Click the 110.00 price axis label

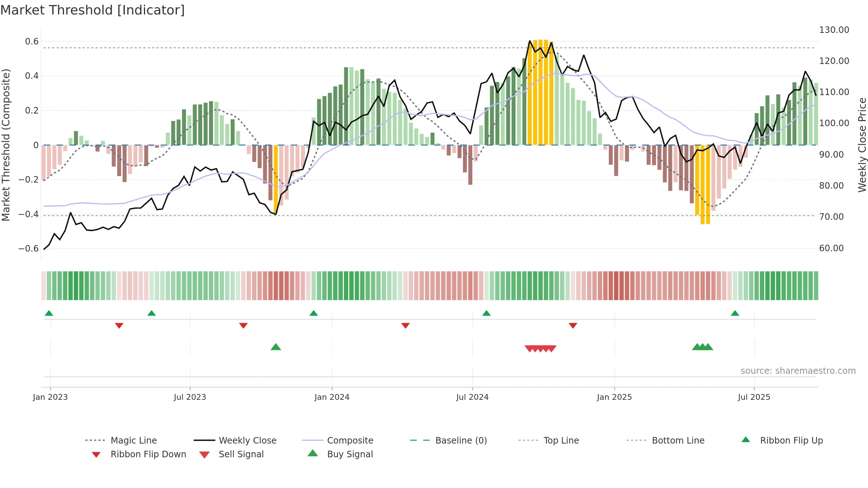point(834,92)
